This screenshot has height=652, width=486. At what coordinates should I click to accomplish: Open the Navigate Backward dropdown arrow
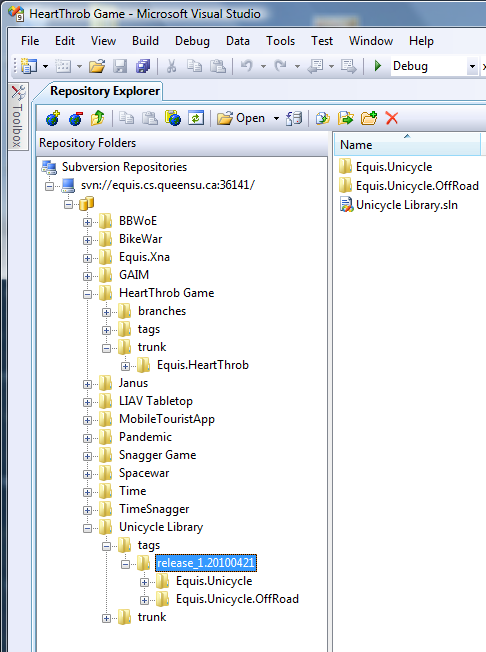[331, 67]
